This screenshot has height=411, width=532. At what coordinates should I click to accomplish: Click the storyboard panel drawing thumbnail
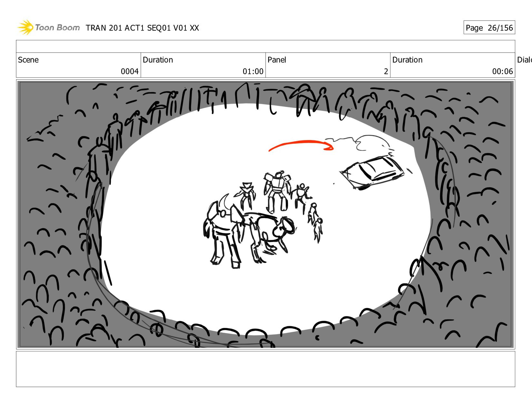click(x=265, y=214)
